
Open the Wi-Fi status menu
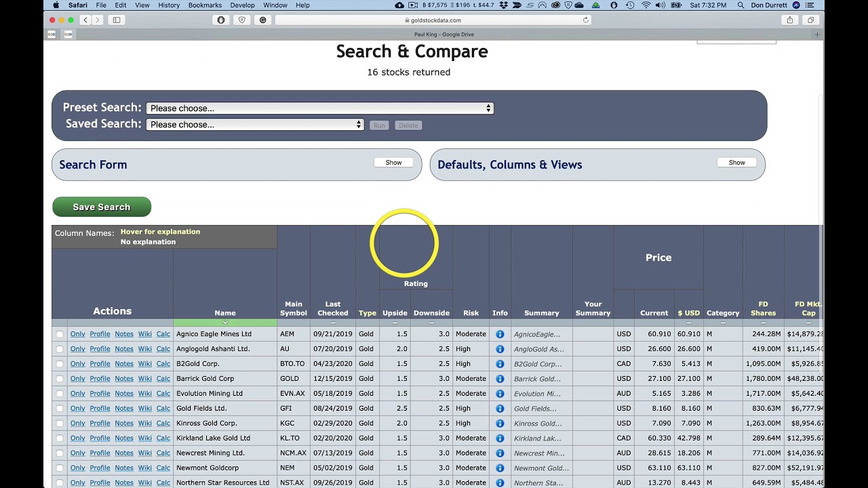[x=646, y=5]
